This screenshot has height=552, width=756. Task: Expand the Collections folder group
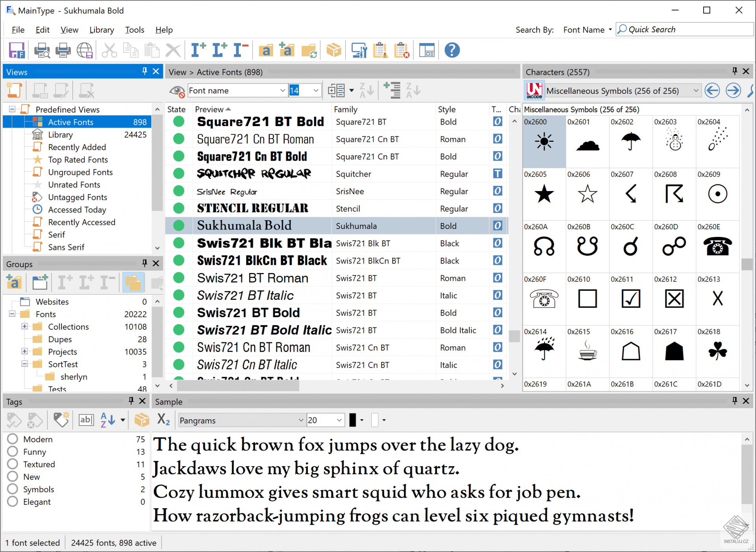coord(25,326)
